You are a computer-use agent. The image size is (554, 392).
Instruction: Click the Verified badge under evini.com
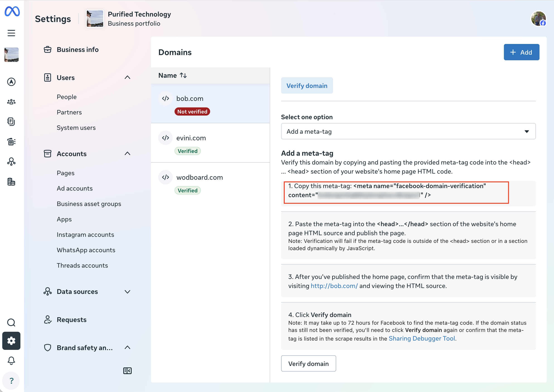coord(188,151)
